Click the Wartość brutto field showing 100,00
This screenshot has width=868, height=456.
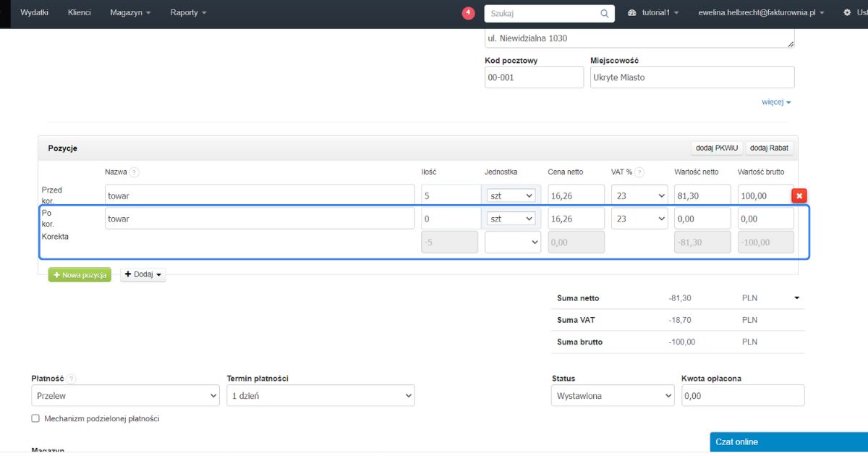point(765,195)
